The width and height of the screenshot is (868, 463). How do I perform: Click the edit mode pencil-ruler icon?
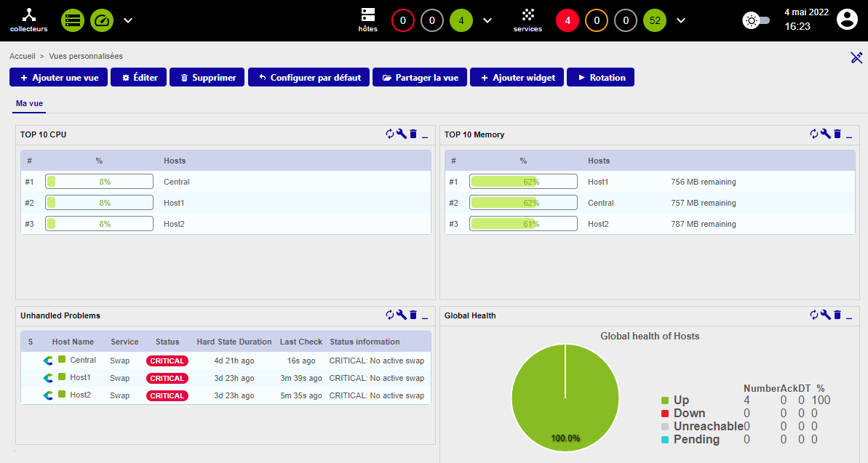[856, 57]
